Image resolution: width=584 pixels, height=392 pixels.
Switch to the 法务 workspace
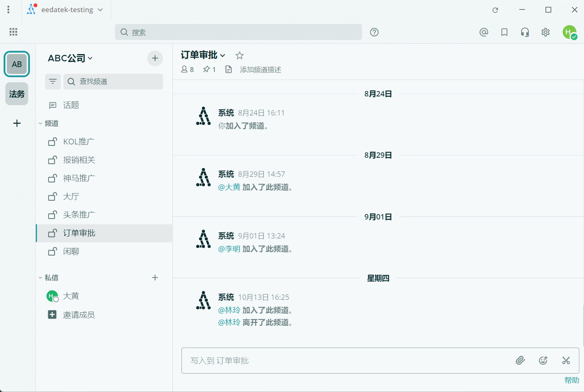[16, 94]
